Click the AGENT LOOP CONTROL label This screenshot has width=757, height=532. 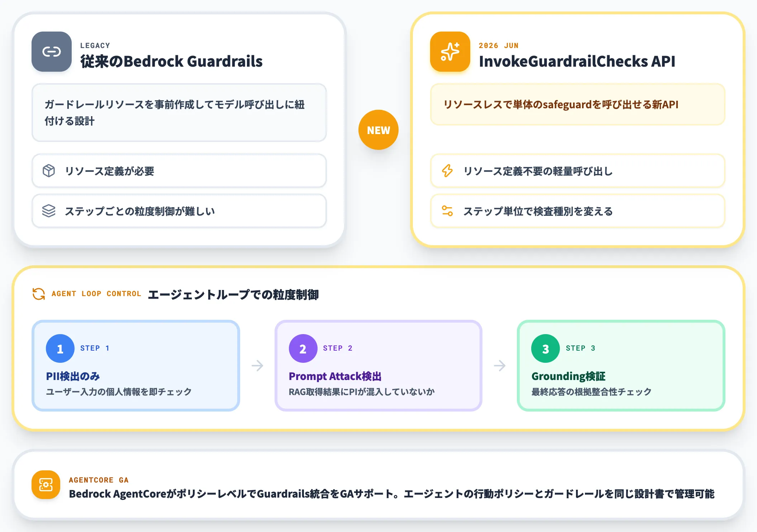pyautogui.click(x=96, y=294)
